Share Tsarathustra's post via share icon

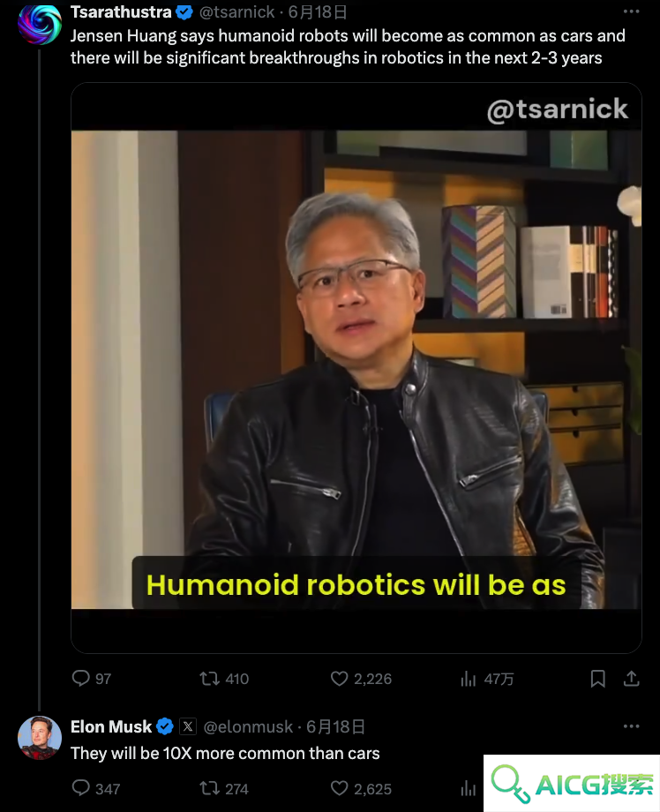tap(631, 679)
